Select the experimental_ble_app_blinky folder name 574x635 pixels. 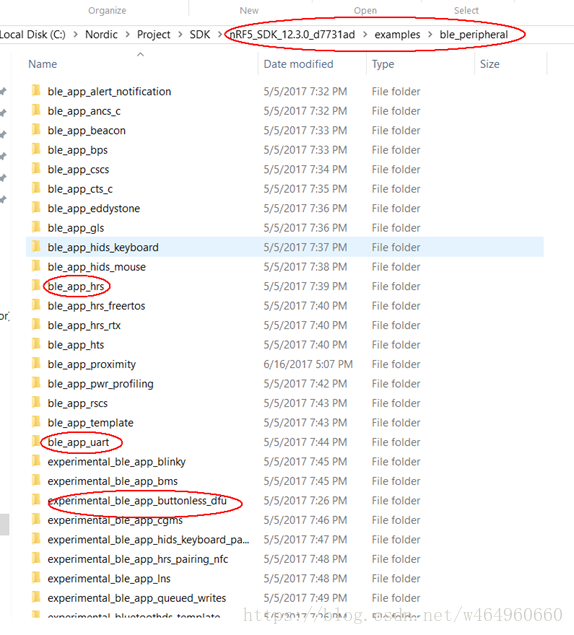116,462
